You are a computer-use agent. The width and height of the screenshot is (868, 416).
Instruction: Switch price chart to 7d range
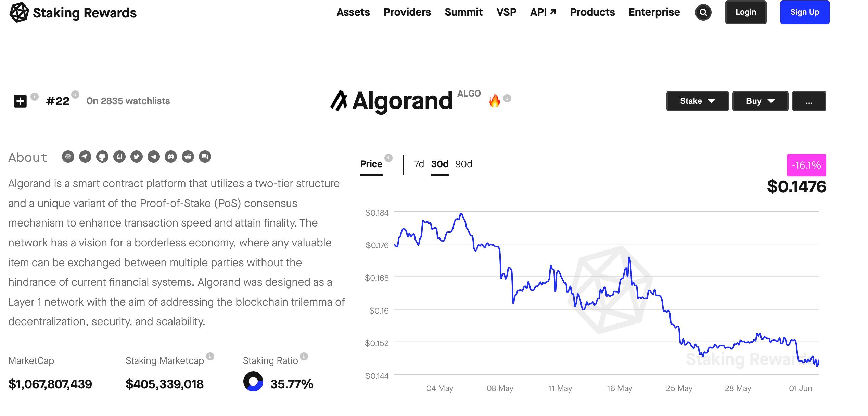[419, 164]
